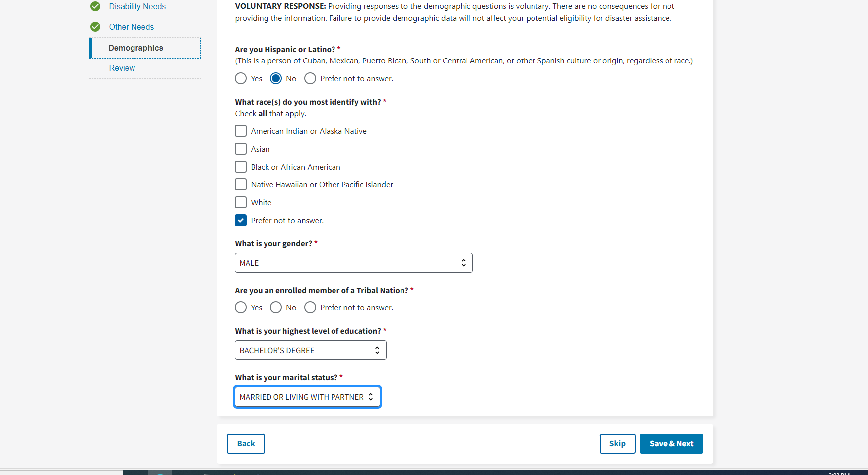
Task: Enable the White race checkbox
Action: tap(241, 202)
